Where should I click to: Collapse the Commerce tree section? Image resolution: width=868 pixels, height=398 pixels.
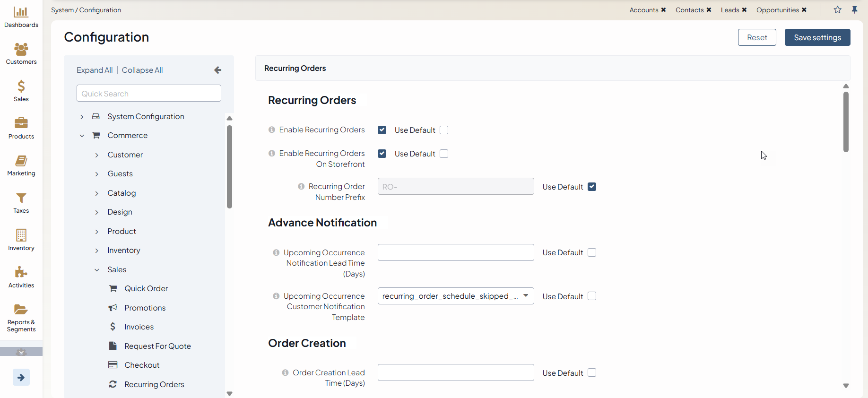pos(82,136)
